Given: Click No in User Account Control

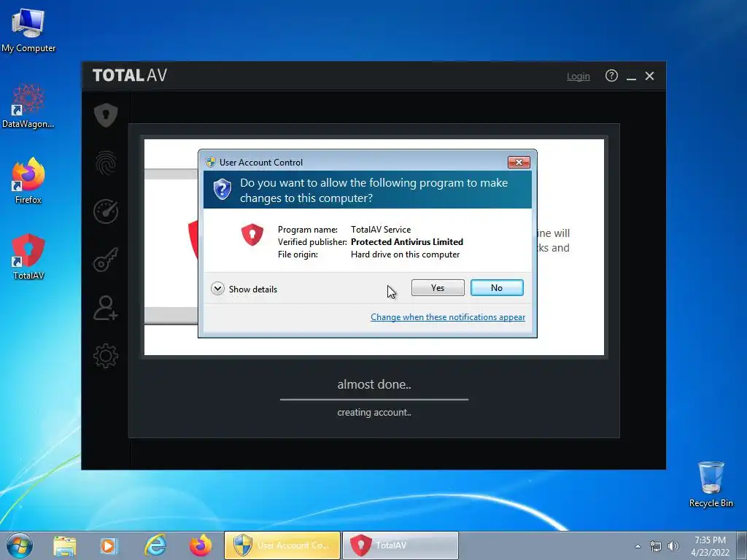Looking at the screenshot, I should pos(497,287).
